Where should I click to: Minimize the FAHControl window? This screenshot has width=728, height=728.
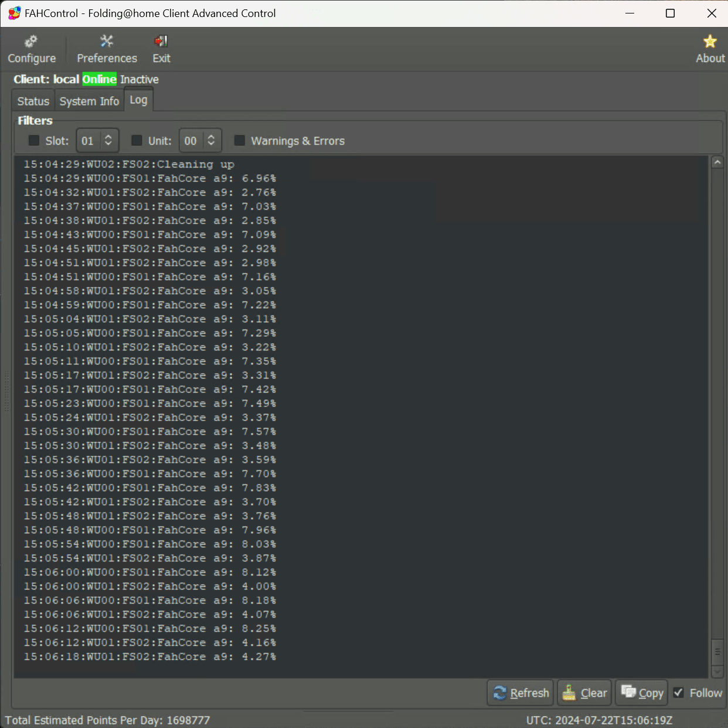pos(630,13)
